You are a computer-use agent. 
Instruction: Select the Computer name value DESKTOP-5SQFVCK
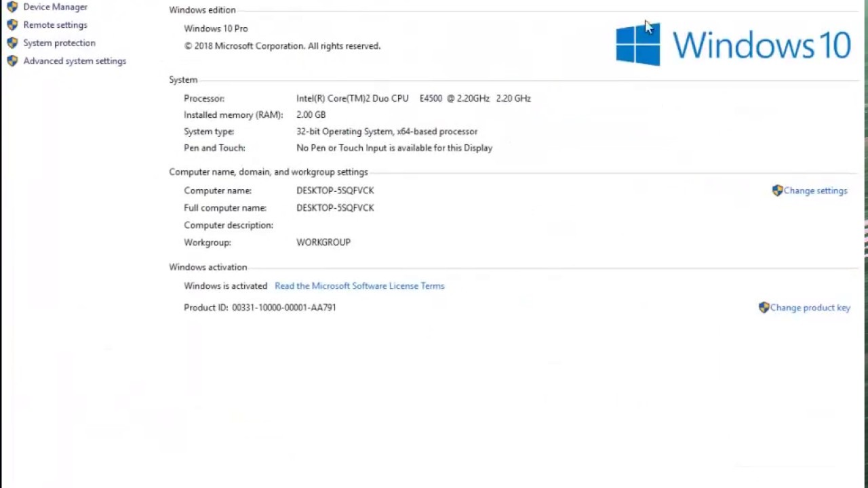(335, 190)
